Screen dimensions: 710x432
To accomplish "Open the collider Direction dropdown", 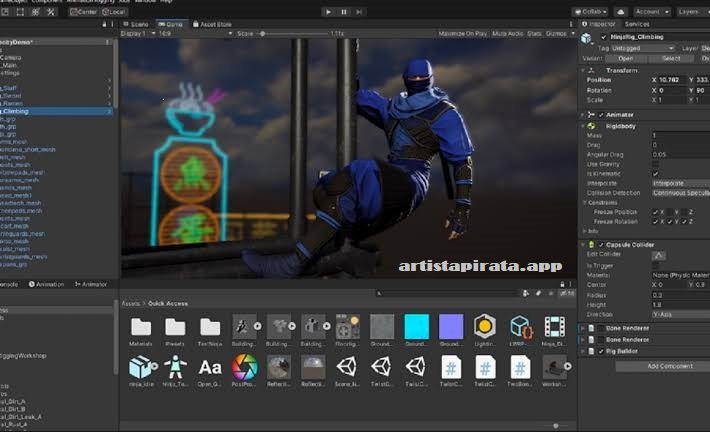I will point(681,314).
